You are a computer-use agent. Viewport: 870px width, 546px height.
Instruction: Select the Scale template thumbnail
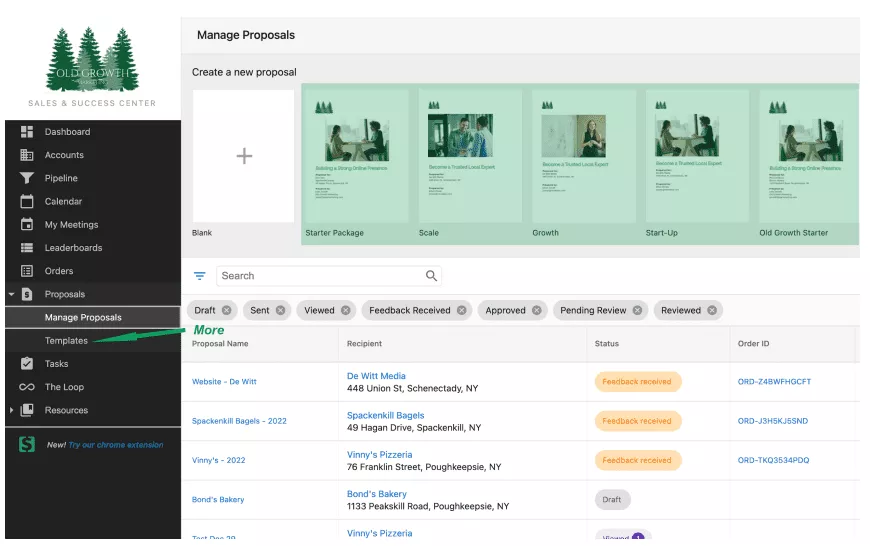[x=471, y=156]
